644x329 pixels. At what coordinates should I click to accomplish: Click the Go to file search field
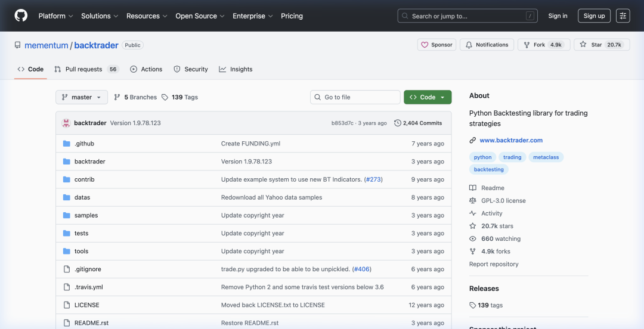coord(355,97)
